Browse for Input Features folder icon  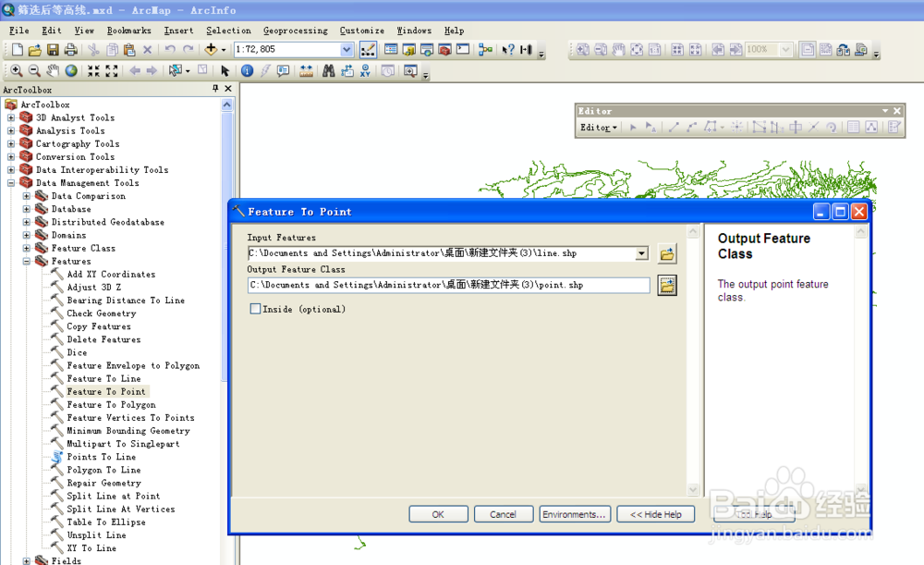667,253
